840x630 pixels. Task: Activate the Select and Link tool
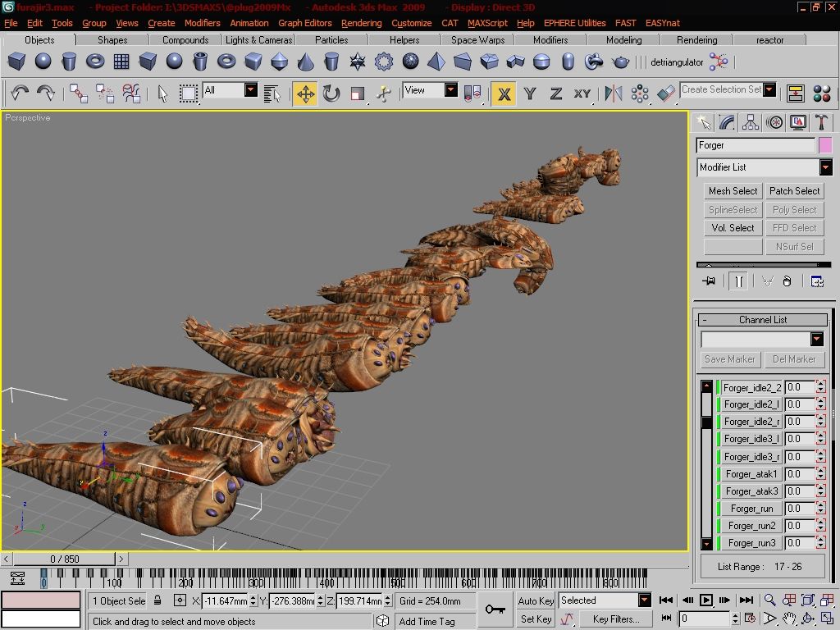tap(79, 94)
